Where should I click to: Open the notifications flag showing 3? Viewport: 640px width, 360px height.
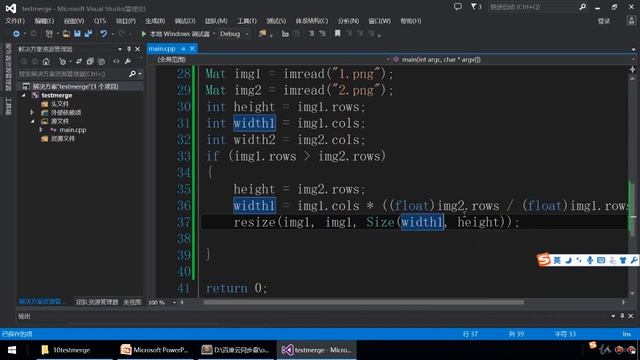(476, 7)
